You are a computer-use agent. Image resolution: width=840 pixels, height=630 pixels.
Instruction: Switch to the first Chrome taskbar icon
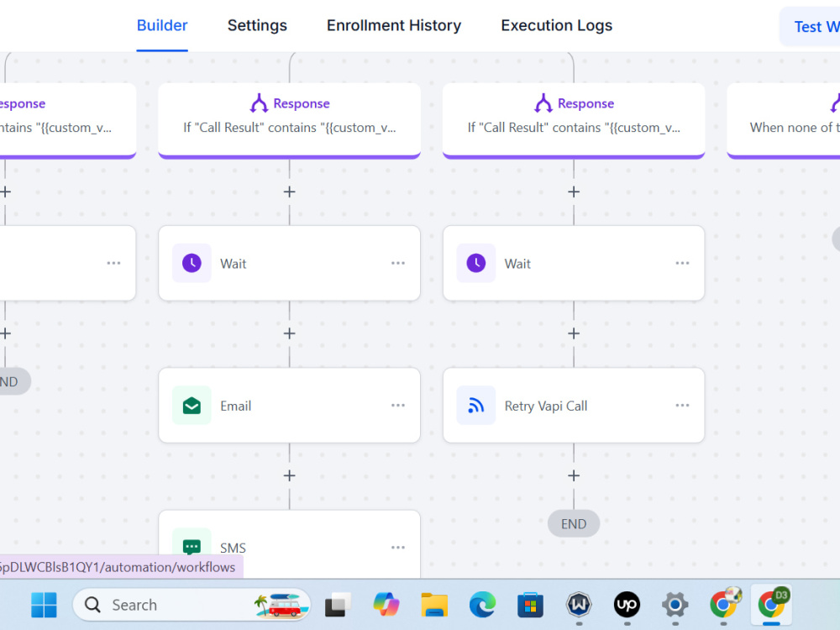pyautogui.click(x=724, y=605)
